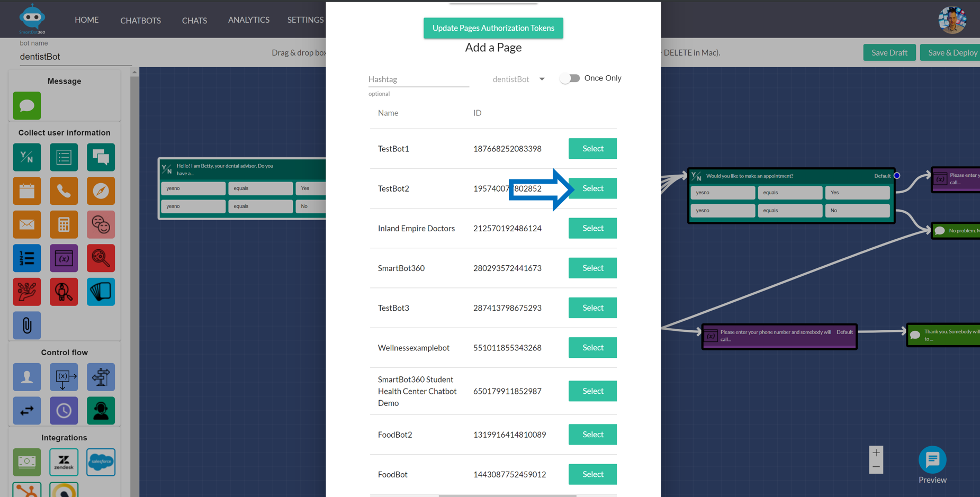
Task: Select the pink smiley faces sentiment block
Action: (x=101, y=224)
